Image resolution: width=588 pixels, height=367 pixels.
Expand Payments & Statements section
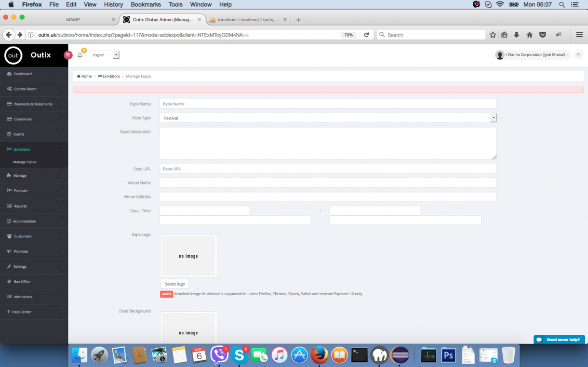[34, 104]
